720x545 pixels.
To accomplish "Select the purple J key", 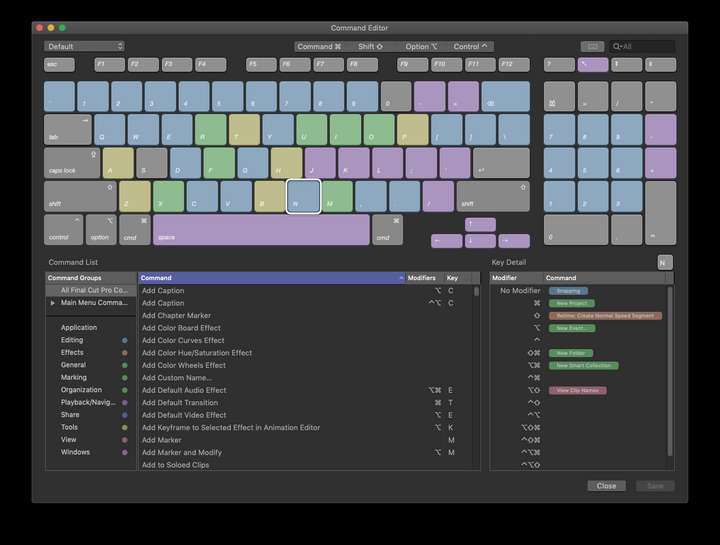I will [x=320, y=163].
